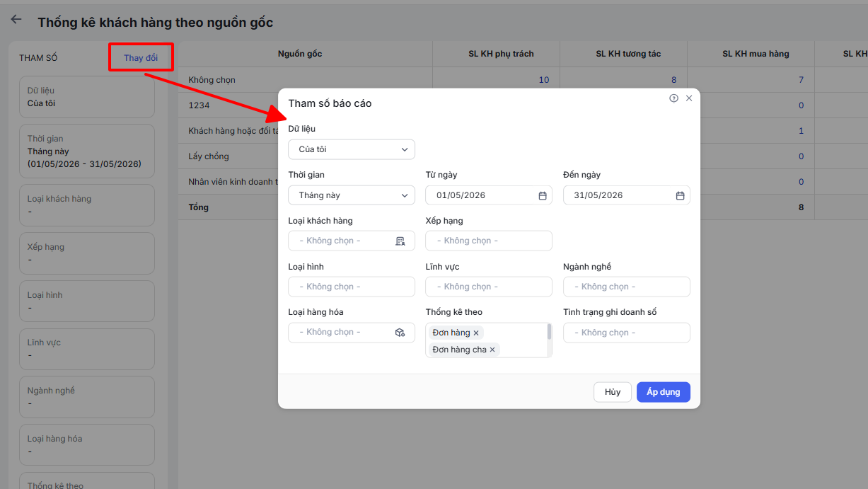
Task: Open Tình trạng ghi doanh số selector
Action: (x=627, y=333)
